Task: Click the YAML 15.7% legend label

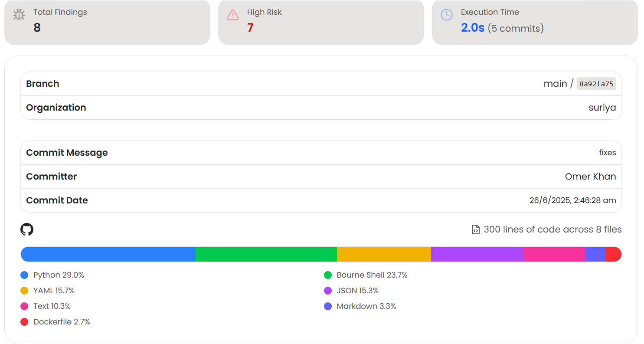Action: point(54,291)
